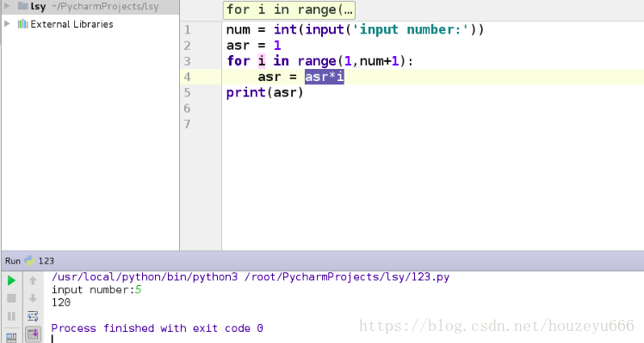Click the External Libraries bars icon
The width and height of the screenshot is (644, 343).
[x=22, y=24]
